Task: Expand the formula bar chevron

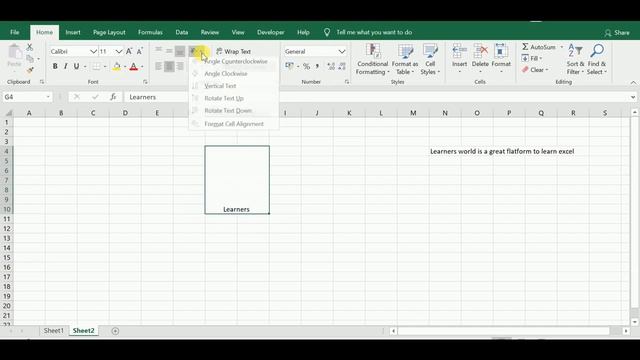Action: tap(633, 97)
